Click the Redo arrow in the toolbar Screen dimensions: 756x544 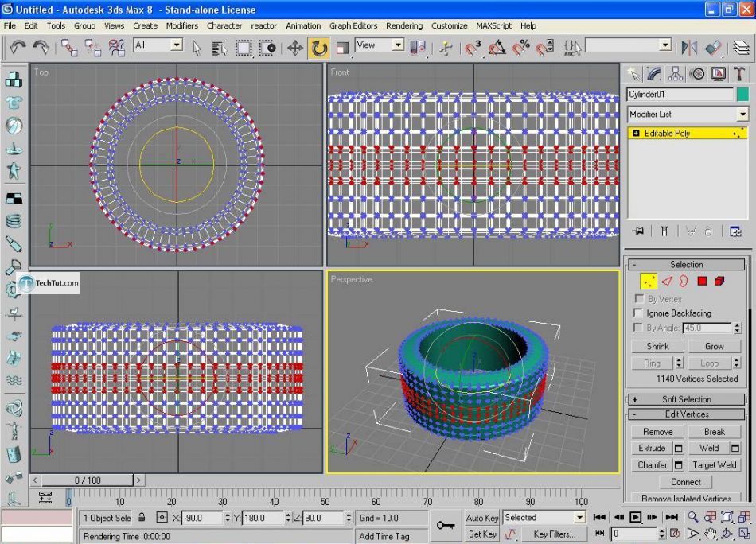point(41,47)
